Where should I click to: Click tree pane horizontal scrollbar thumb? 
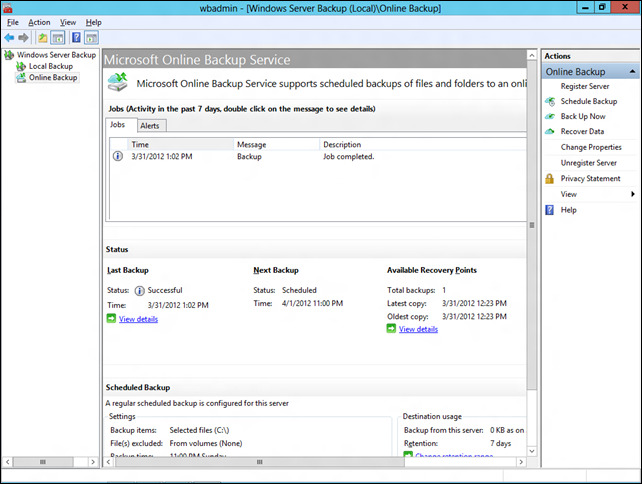(43, 462)
